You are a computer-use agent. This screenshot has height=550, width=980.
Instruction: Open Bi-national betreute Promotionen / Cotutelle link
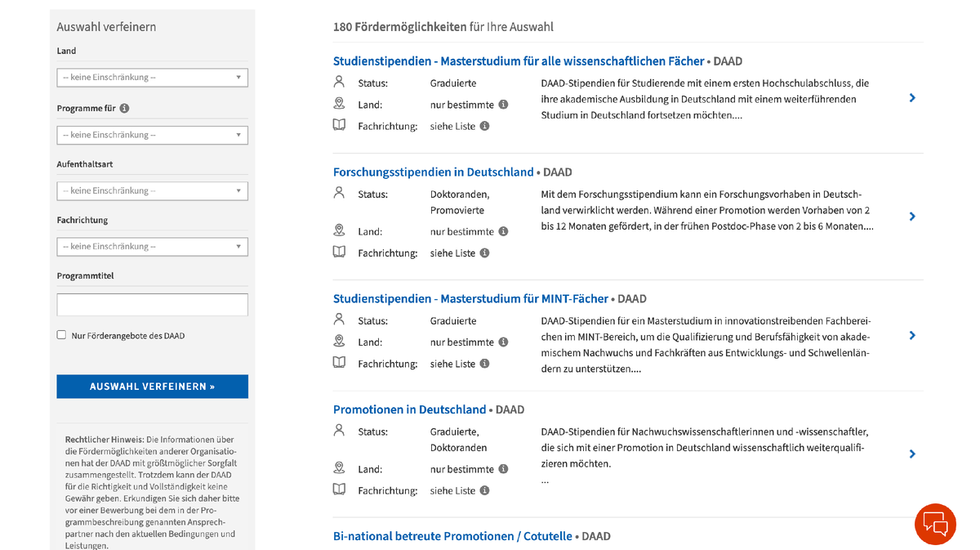[452, 536]
